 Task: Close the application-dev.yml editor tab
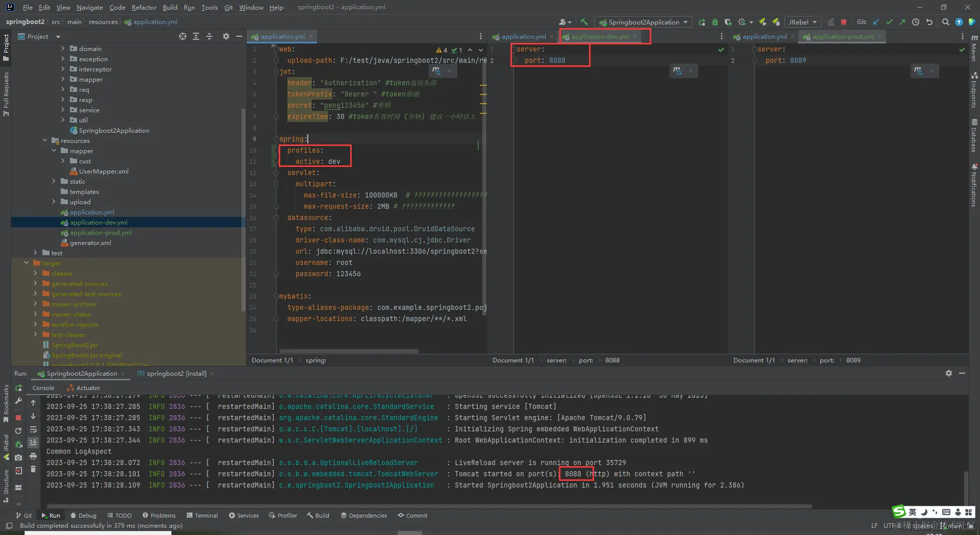[635, 36]
